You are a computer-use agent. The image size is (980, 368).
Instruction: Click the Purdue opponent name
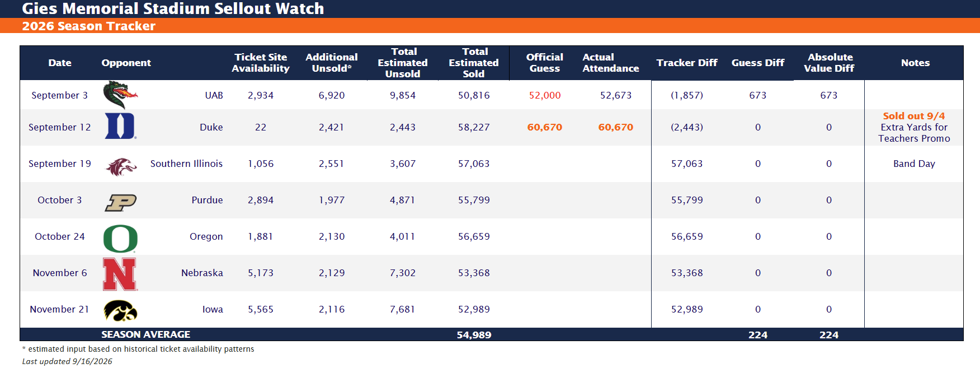(207, 200)
